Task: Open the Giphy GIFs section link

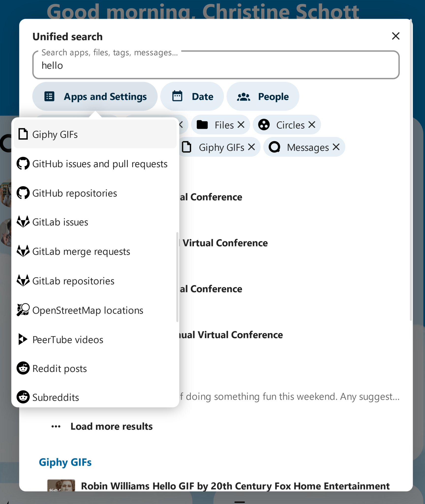Action: coord(65,462)
